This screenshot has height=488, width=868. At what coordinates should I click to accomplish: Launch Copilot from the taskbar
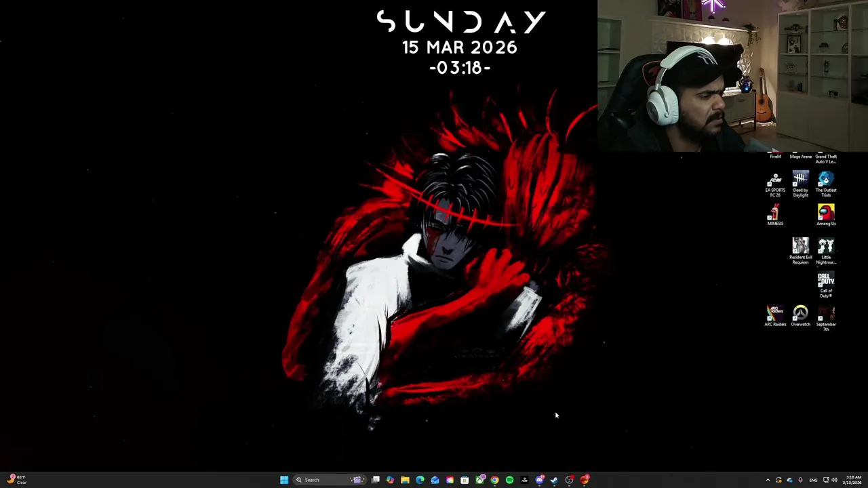(390, 480)
